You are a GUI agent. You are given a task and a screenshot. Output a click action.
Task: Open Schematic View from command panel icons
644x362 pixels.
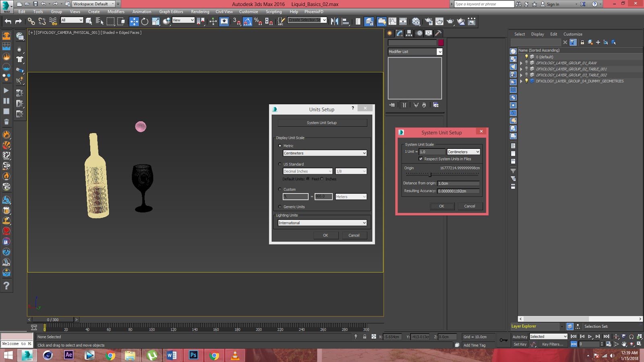point(404,21)
